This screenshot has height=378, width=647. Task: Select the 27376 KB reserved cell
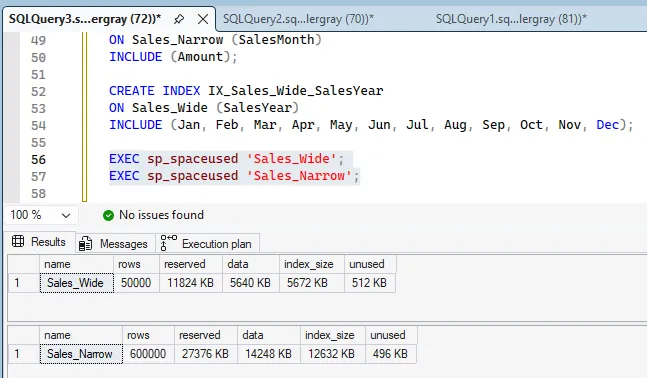click(x=205, y=354)
